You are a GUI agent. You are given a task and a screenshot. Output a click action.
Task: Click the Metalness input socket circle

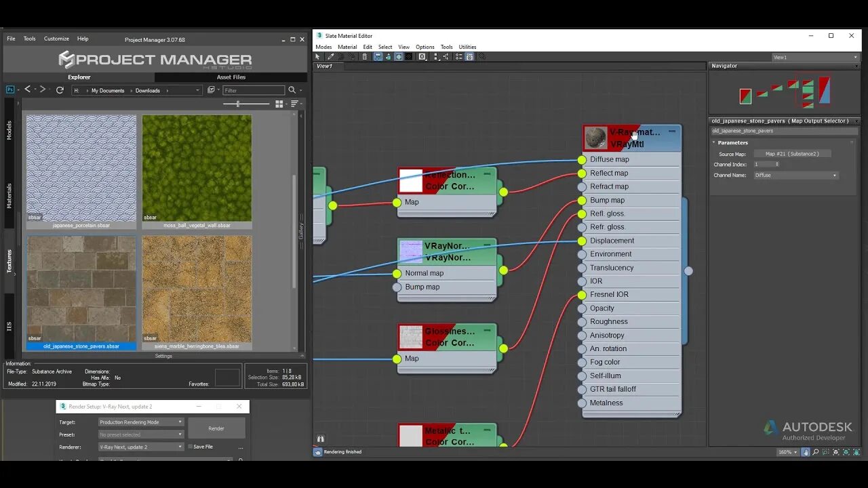tap(582, 403)
